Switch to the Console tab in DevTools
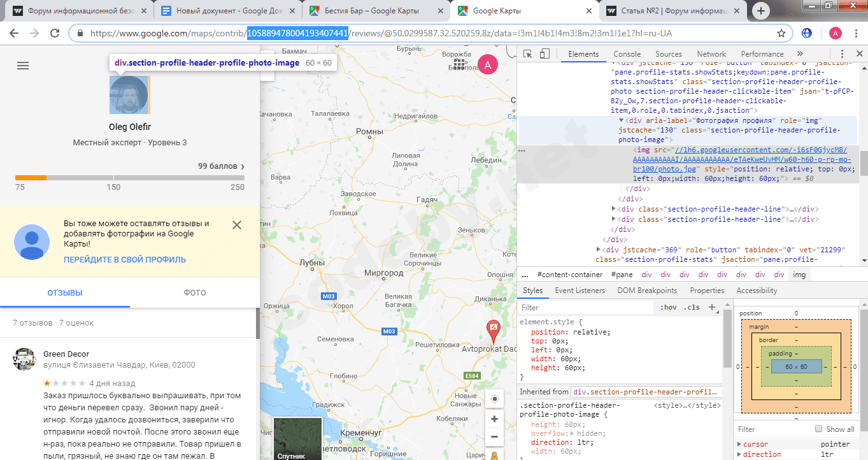Viewport: 868px width, 460px height. (627, 54)
